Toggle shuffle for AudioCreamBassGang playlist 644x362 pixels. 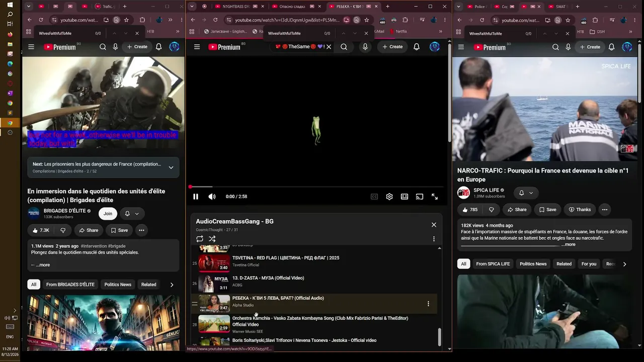point(212,239)
